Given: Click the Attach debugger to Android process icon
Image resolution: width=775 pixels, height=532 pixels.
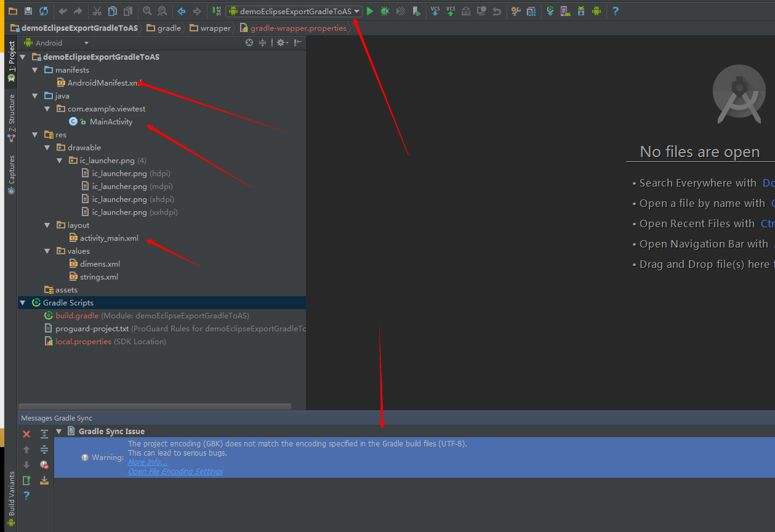Looking at the screenshot, I should pyautogui.click(x=416, y=11).
